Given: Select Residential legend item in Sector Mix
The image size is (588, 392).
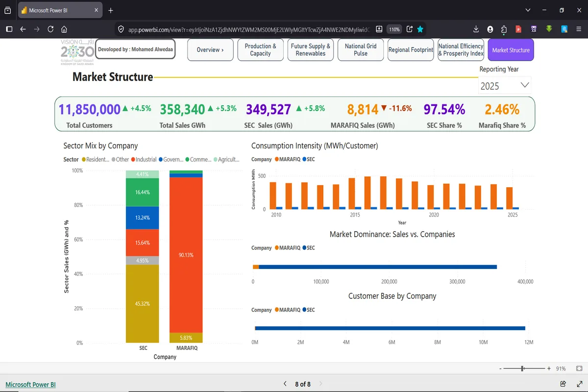Looking at the screenshot, I should coord(95,159).
